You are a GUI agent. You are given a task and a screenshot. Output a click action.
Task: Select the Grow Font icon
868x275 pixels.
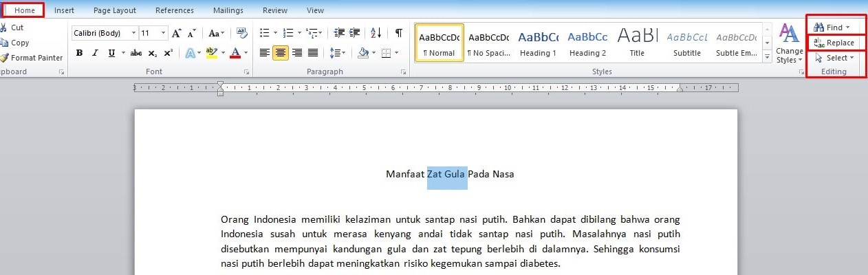pos(177,33)
